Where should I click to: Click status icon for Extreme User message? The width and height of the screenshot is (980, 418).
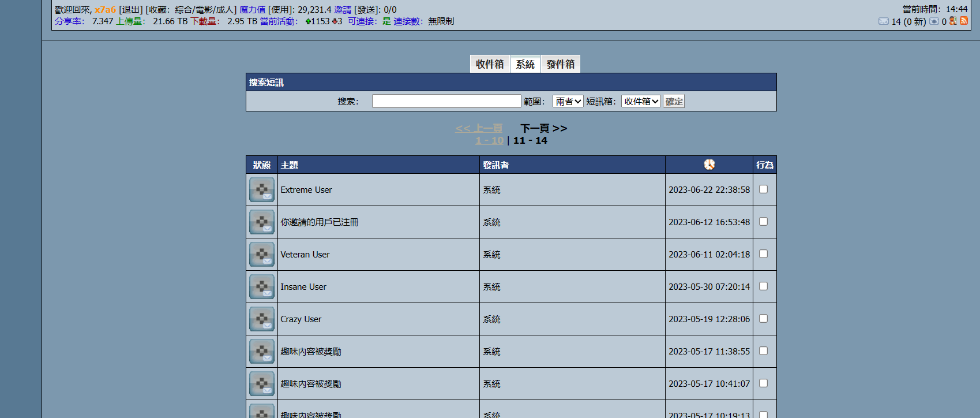262,190
